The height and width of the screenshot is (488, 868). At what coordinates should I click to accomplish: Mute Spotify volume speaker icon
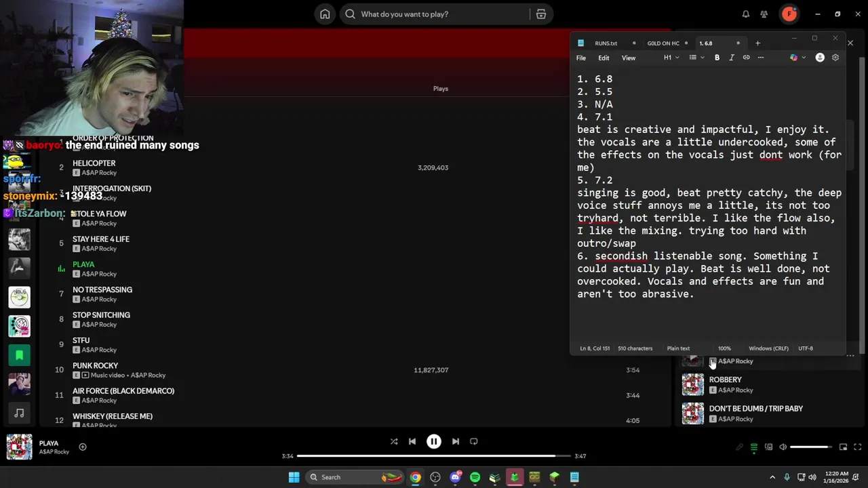tap(783, 447)
